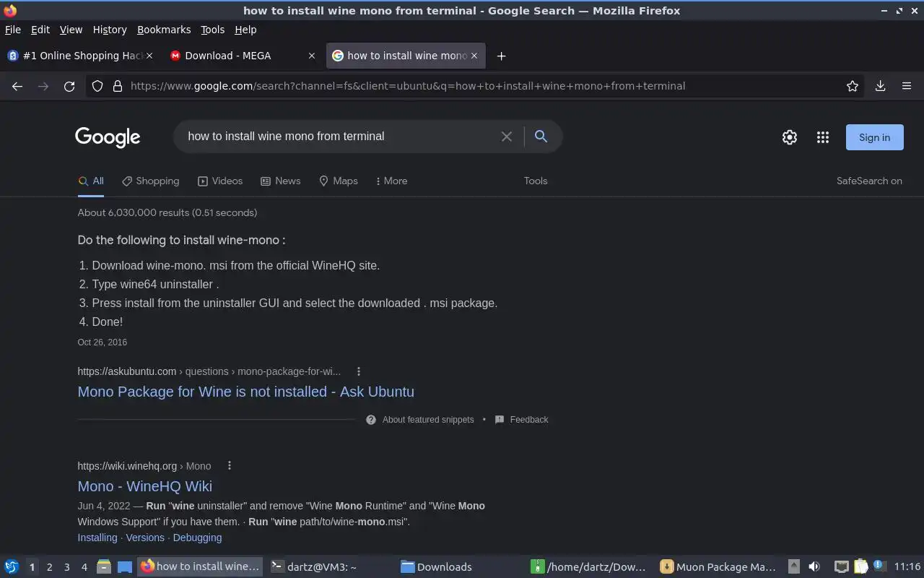The image size is (924, 578).
Task: Close the Download - MEGA tab
Action: (312, 56)
